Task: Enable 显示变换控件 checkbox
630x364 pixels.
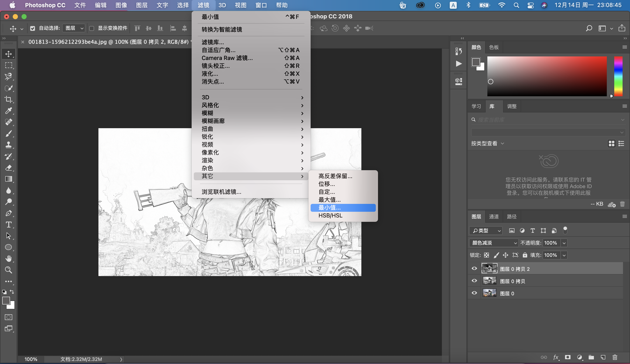Action: coord(92,28)
